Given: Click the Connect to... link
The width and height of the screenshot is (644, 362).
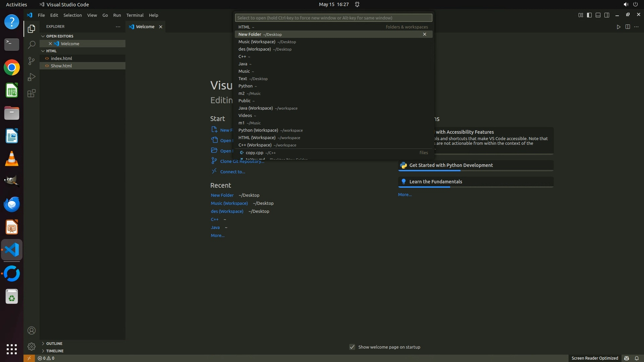Looking at the screenshot, I should coord(232,172).
